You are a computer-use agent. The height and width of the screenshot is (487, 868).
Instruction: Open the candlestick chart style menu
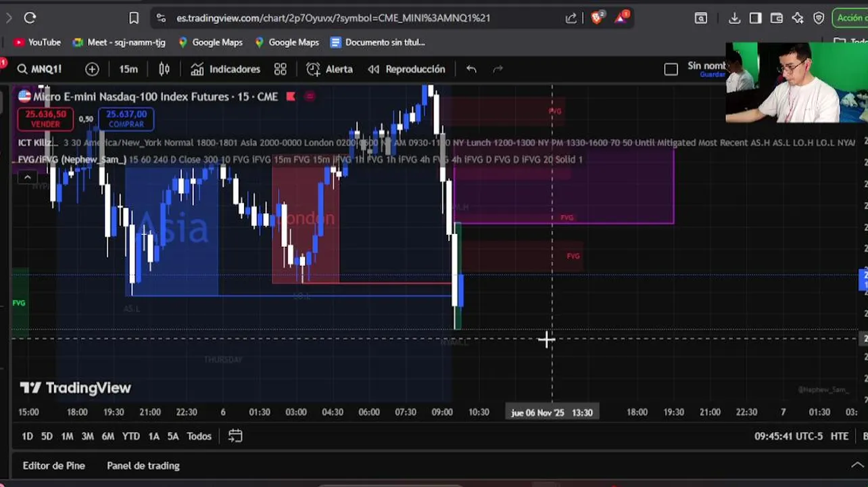click(164, 69)
